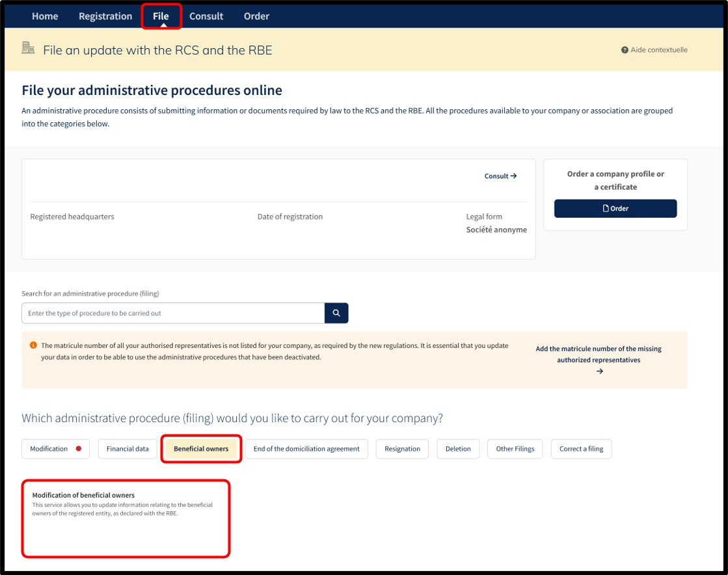Screen dimensions: 728x575
Task: Select the Other Filings category
Action: coord(515,449)
